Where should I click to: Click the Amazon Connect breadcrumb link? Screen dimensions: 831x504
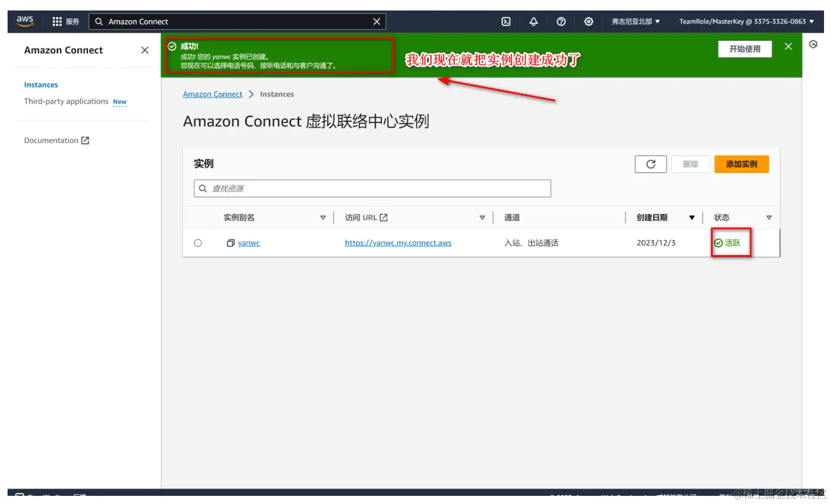tap(213, 94)
